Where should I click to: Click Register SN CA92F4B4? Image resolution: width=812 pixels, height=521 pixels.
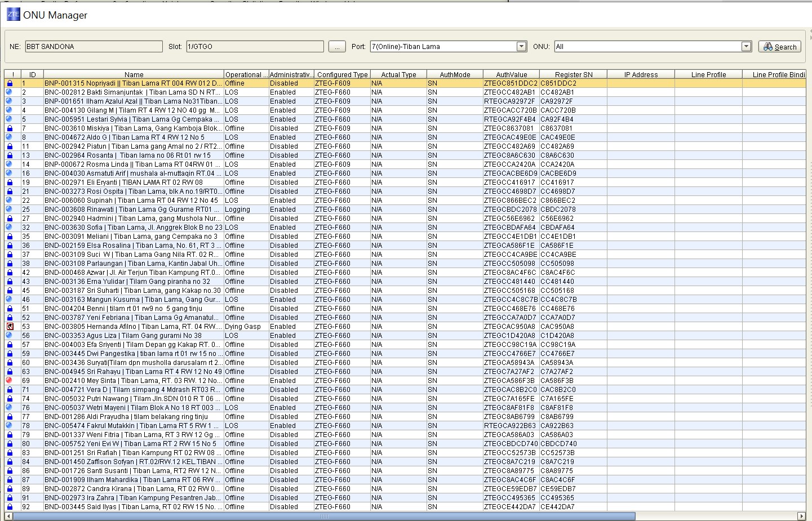[x=573, y=119]
